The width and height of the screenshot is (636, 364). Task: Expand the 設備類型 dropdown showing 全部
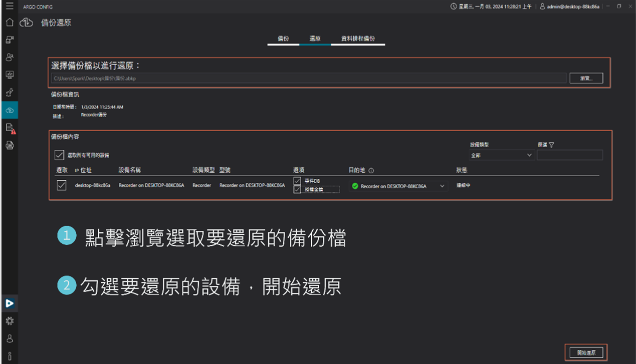tap(501, 155)
